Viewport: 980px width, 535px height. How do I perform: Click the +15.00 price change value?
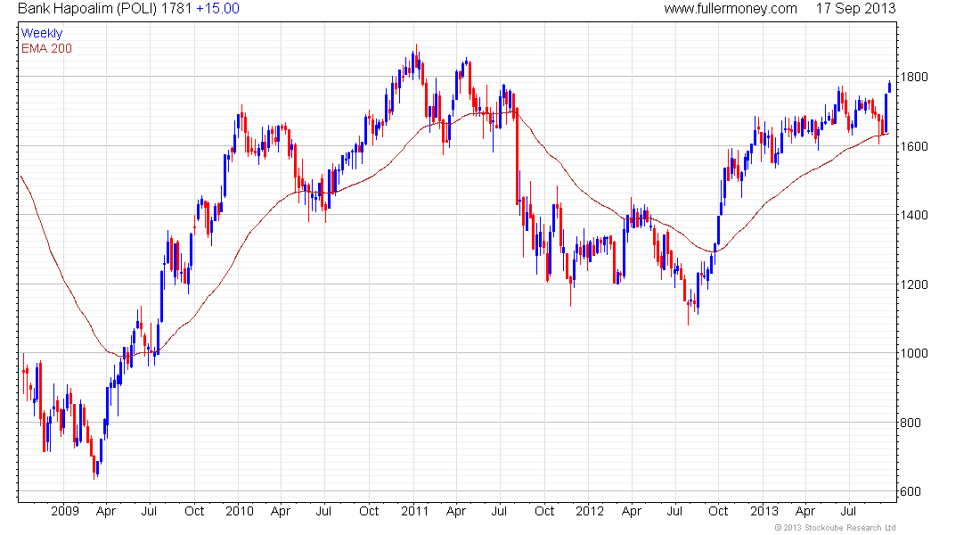point(217,9)
